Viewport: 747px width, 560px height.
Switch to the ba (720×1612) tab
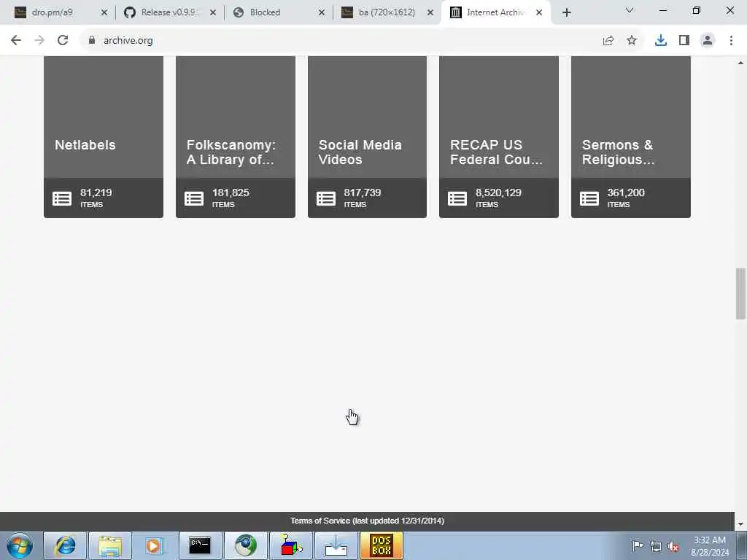click(x=387, y=12)
